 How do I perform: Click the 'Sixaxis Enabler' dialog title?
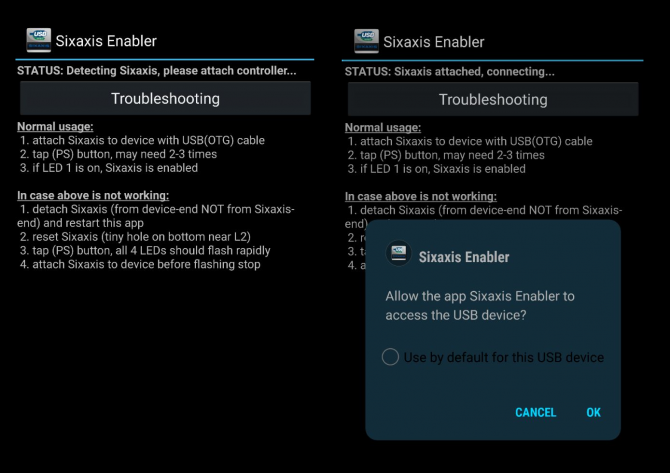[x=464, y=257]
